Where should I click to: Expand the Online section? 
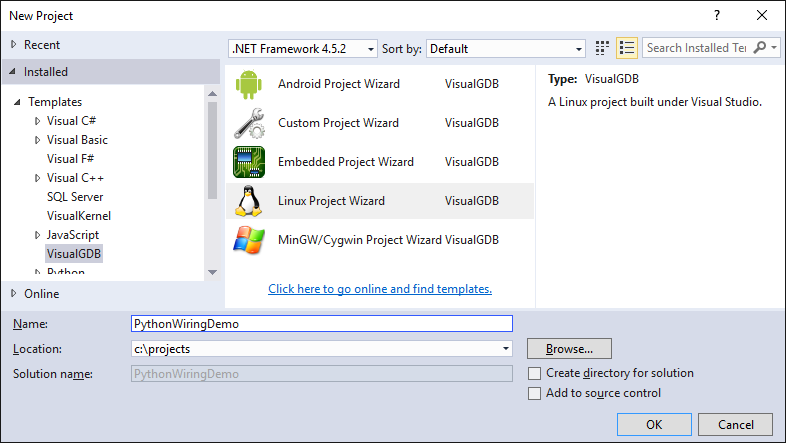13,294
